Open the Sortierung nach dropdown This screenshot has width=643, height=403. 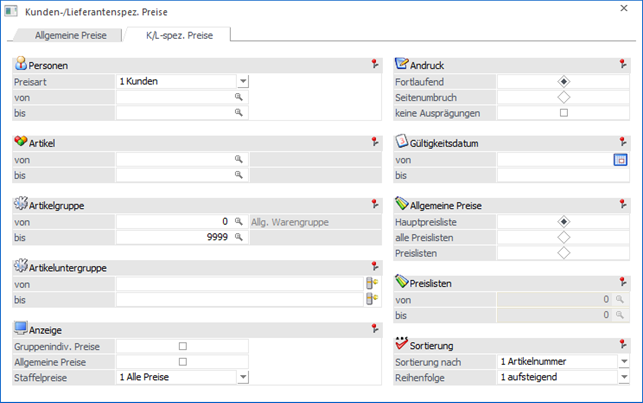pyautogui.click(x=623, y=361)
